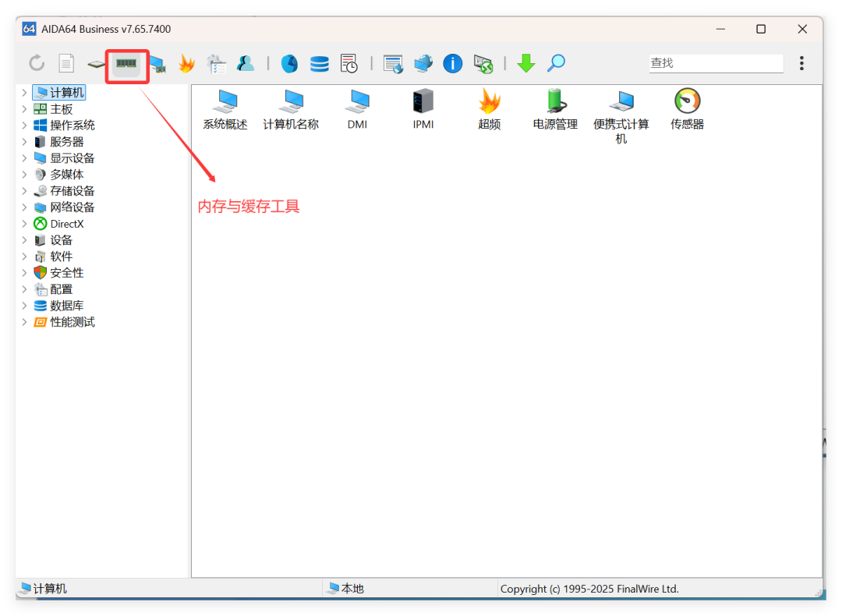The height and width of the screenshot is (616, 842).
Task: Expand the 主板 tree node arrow
Action: click(24, 109)
